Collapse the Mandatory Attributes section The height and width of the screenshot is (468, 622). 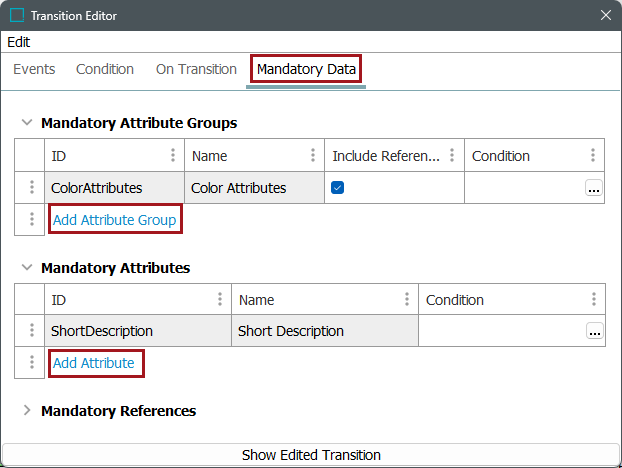27,267
